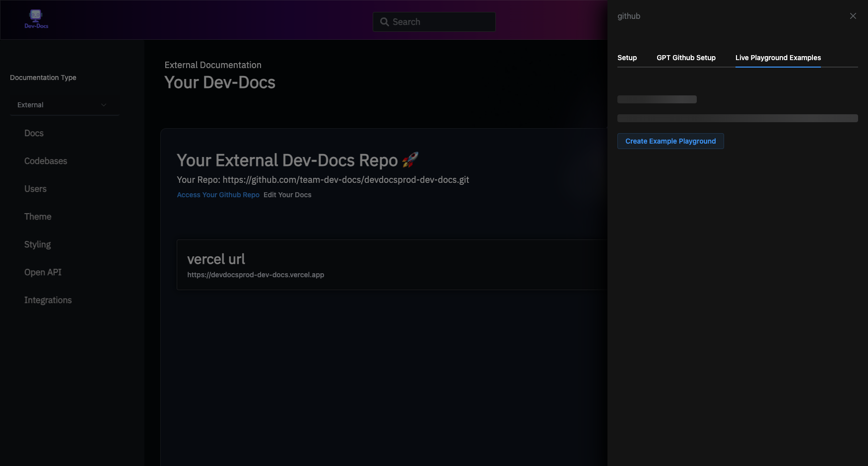Open the Open API section
Viewport: 868px width, 466px height.
tap(43, 272)
